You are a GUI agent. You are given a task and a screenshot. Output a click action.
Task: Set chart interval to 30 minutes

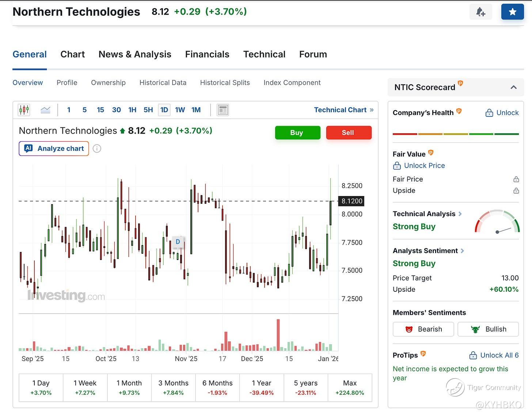[117, 110]
